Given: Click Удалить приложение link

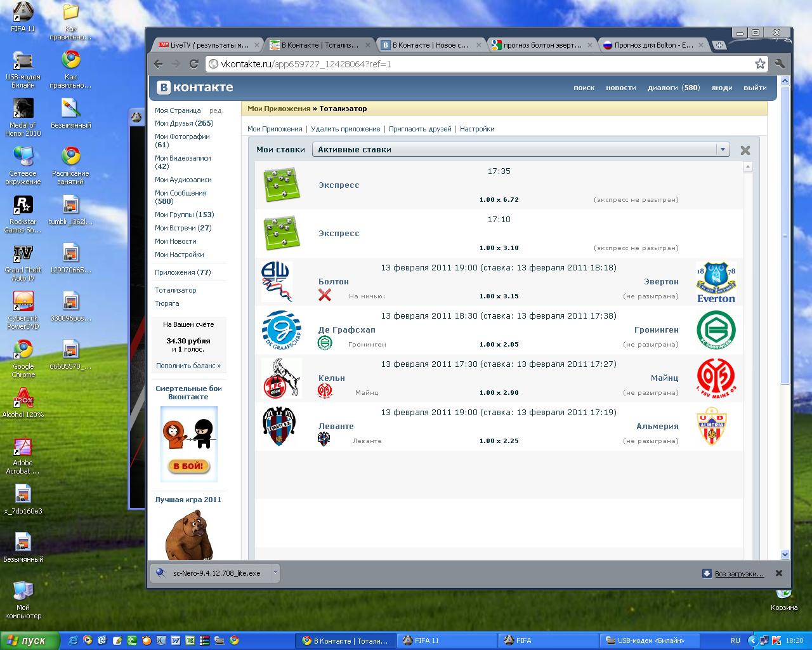Looking at the screenshot, I should (346, 129).
